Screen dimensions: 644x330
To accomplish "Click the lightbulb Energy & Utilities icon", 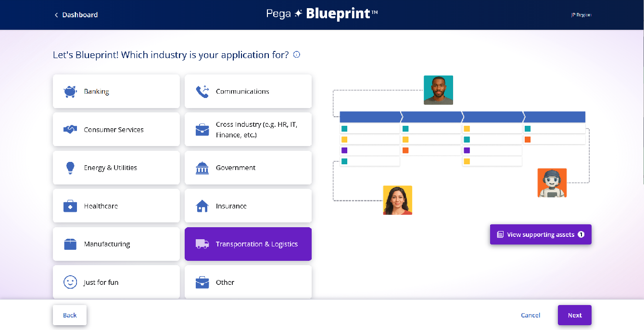I will [x=70, y=168].
